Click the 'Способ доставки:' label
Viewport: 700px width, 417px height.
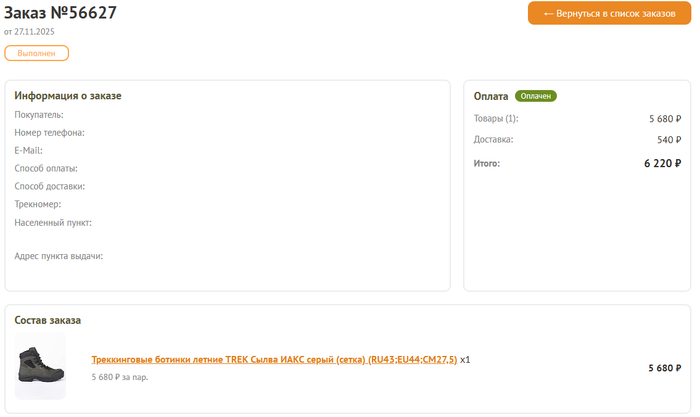[x=49, y=187]
